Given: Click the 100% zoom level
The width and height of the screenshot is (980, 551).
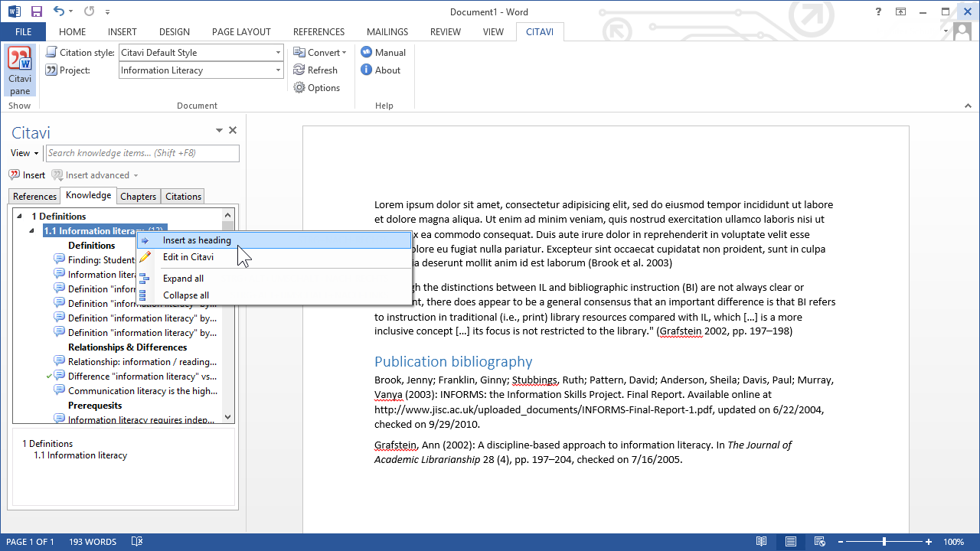Looking at the screenshot, I should (954, 542).
